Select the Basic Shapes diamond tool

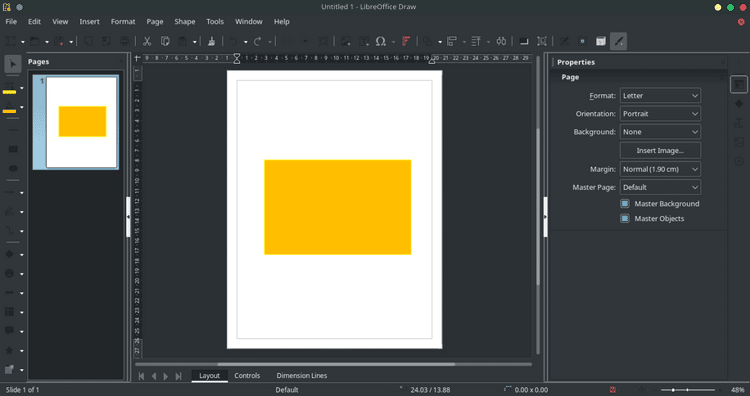[10, 254]
